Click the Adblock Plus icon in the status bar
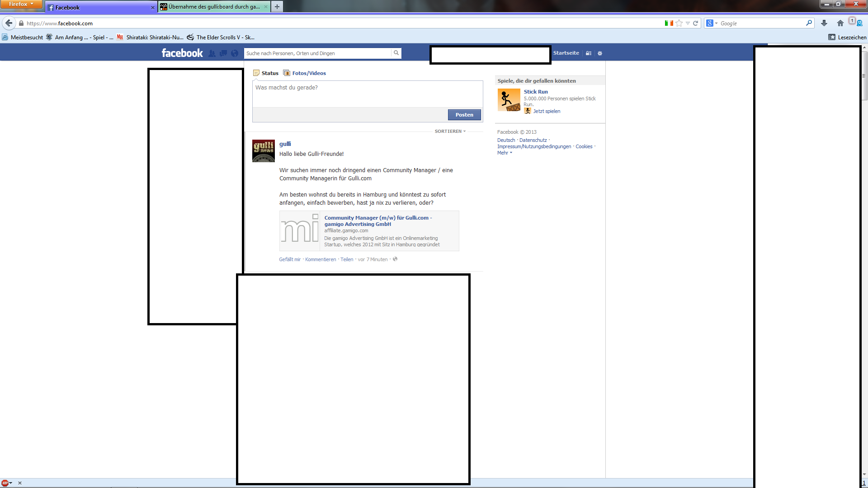Screen dimensions: 868x488 coord(5,483)
